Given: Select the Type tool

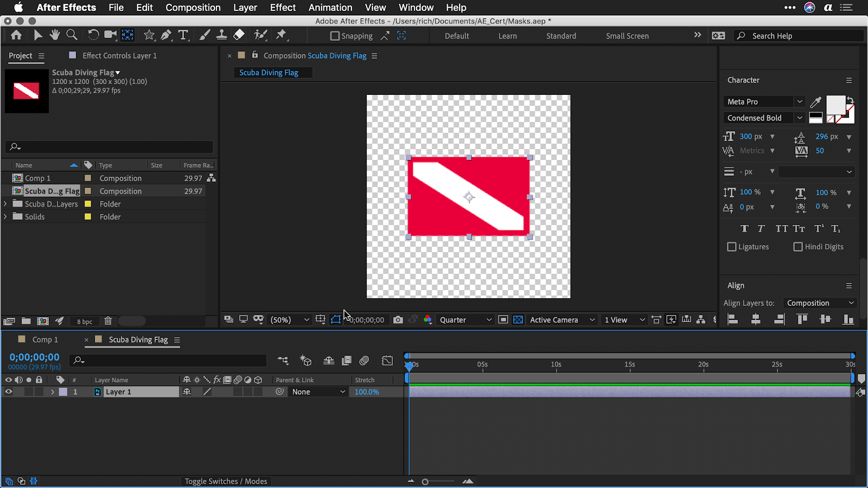Looking at the screenshot, I should pyautogui.click(x=183, y=35).
